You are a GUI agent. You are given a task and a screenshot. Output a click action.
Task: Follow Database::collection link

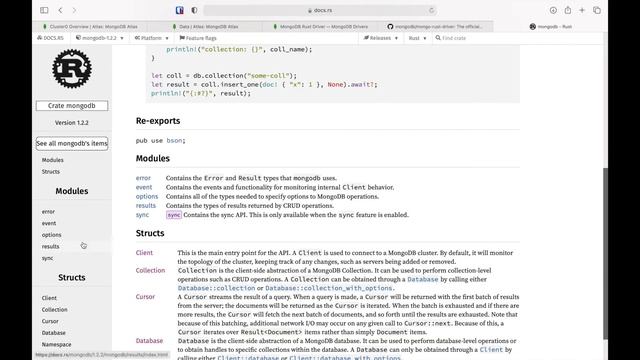(x=216, y=288)
